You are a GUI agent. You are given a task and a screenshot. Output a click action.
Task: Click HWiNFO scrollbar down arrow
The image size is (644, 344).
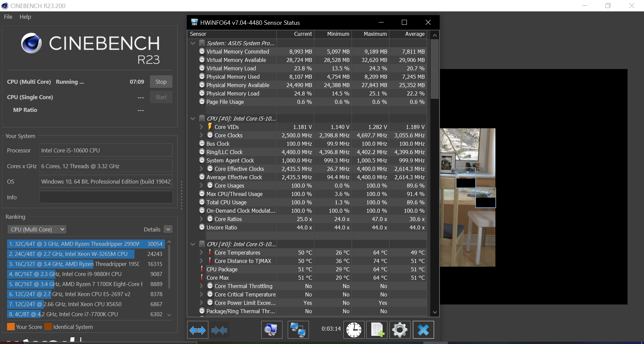pos(435,312)
